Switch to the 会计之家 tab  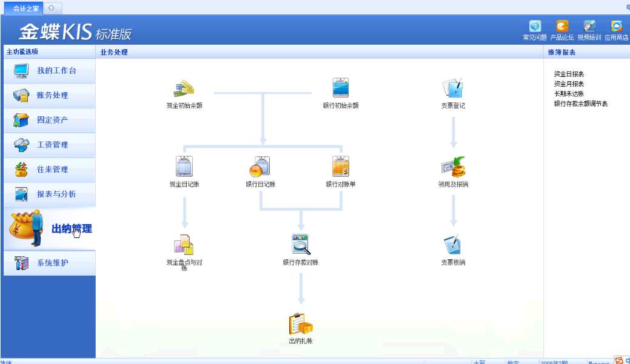24,8
